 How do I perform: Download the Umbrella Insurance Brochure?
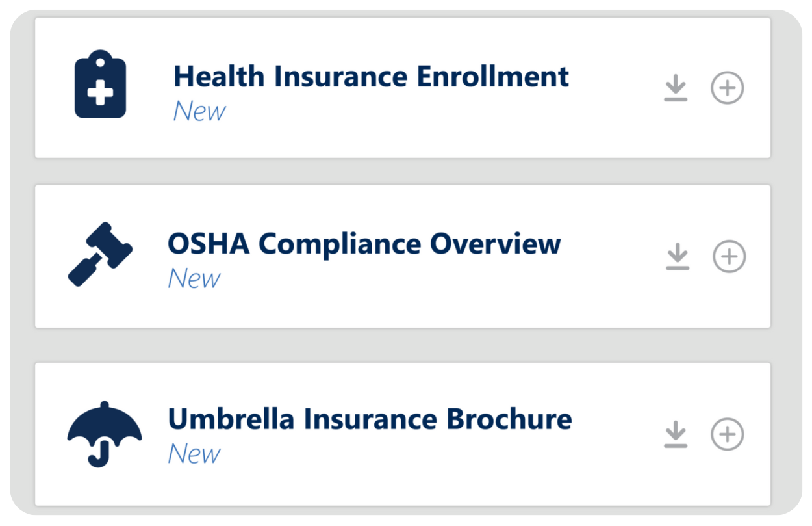click(x=676, y=434)
